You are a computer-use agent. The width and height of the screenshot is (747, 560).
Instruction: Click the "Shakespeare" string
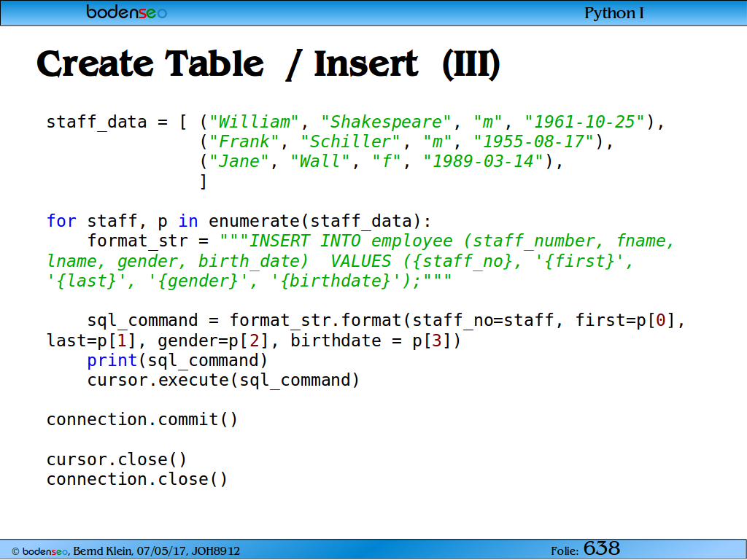(x=385, y=122)
